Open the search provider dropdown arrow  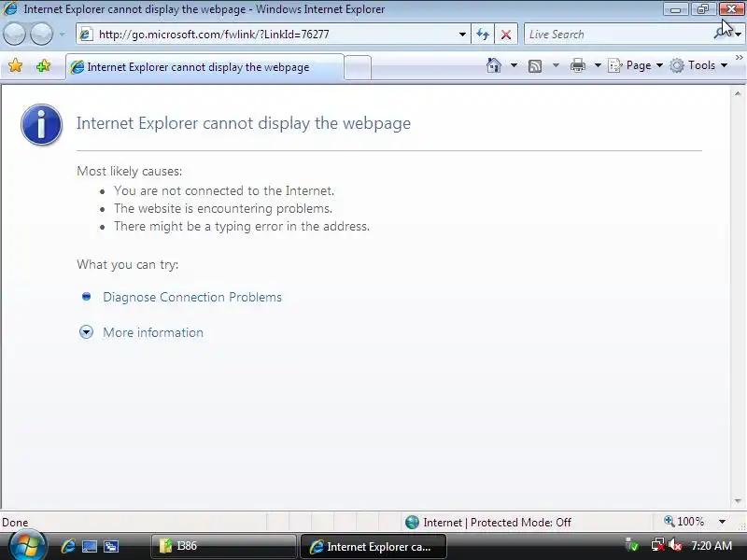coord(738,35)
